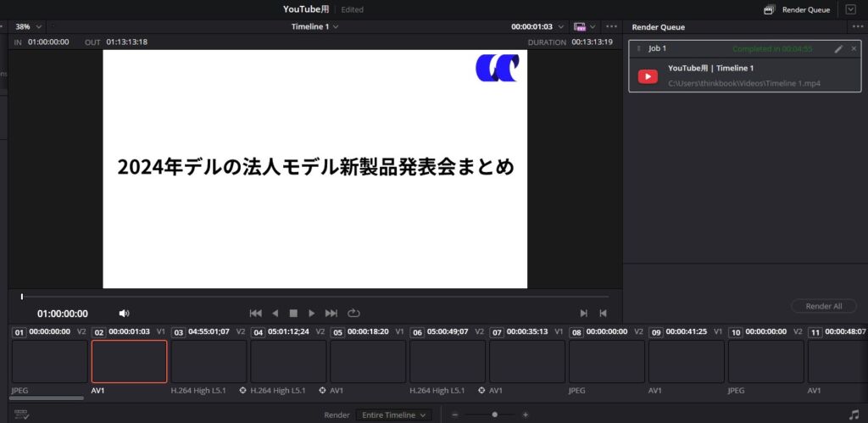Click the current timecode 01:00:00:00 below viewer
Screen dimensions: 868x423
click(63, 314)
